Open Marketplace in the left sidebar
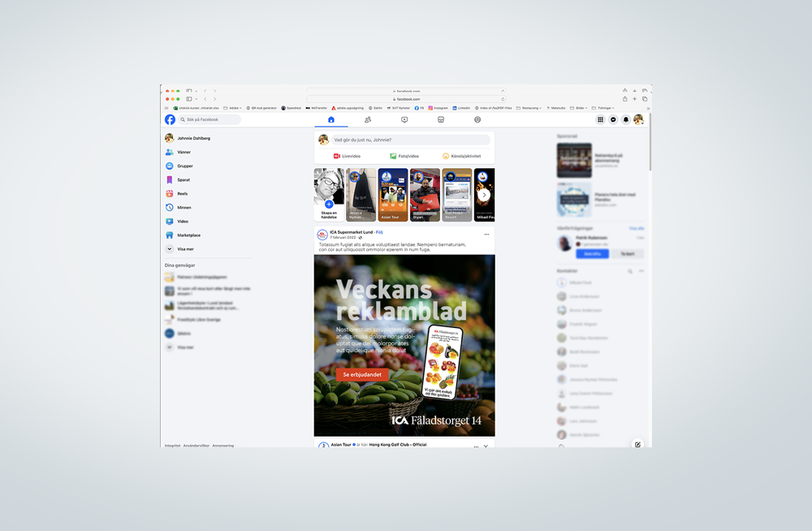The height and width of the screenshot is (531, 812). [x=188, y=235]
